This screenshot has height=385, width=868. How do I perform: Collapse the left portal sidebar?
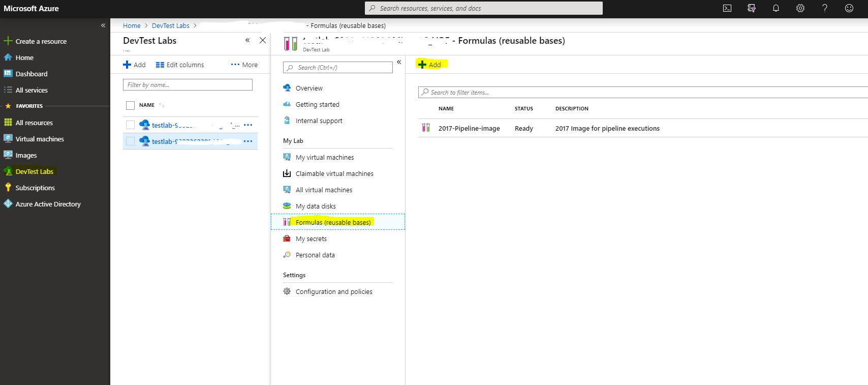click(103, 25)
